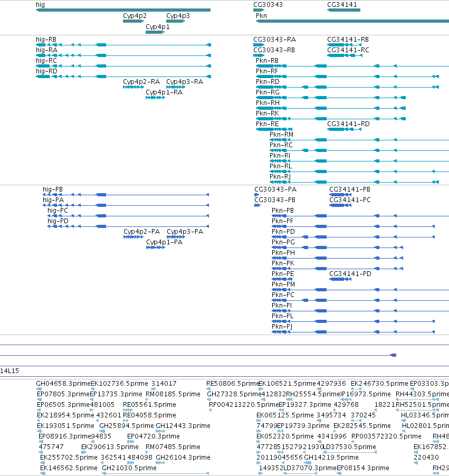This screenshot has width=449, height=476.
Task: Click Pkn-RH transcript label
Action: pyautogui.click(x=268, y=103)
